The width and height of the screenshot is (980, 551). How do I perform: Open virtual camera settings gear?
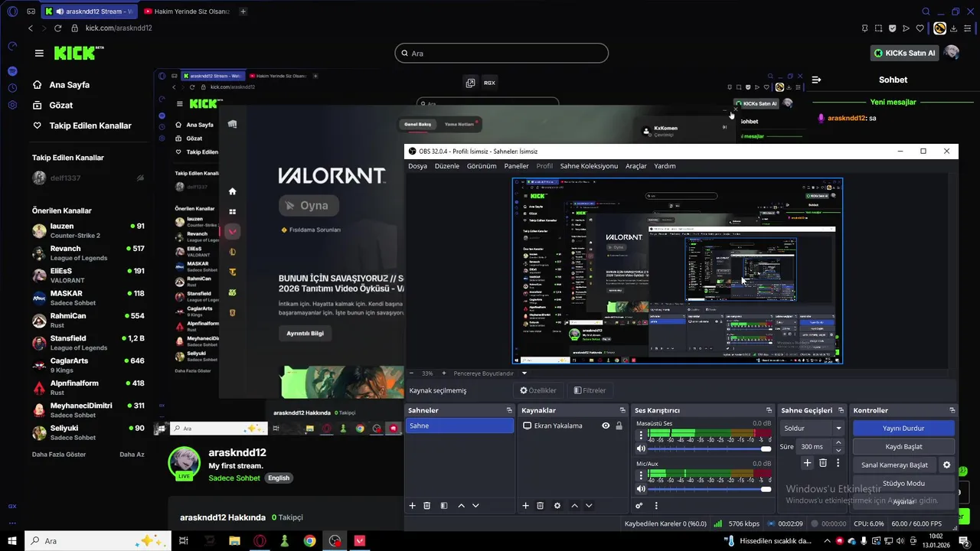click(947, 465)
